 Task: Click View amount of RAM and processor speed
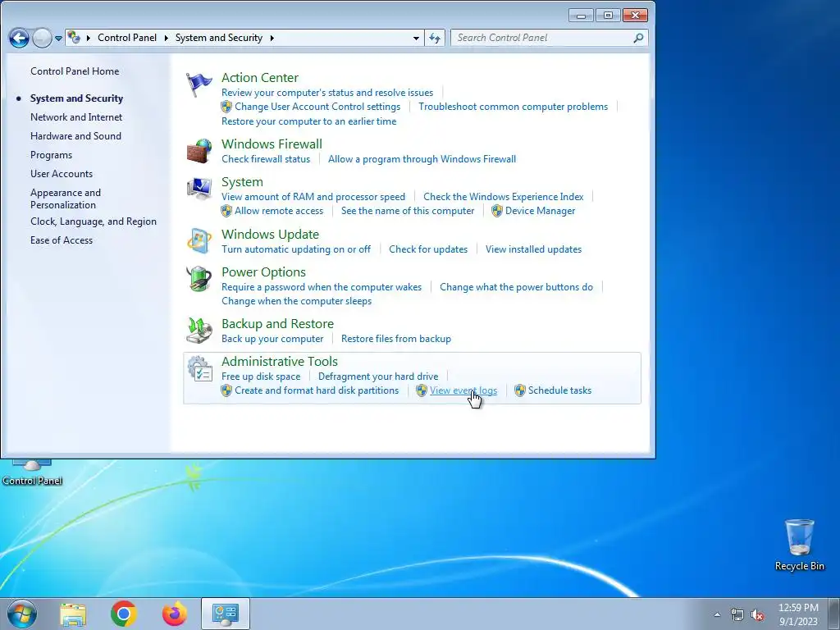313,197
